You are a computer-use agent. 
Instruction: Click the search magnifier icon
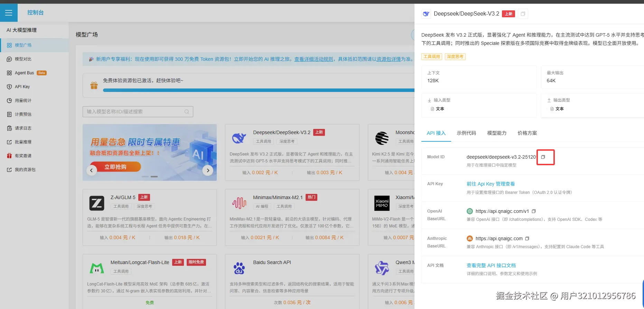187,112
